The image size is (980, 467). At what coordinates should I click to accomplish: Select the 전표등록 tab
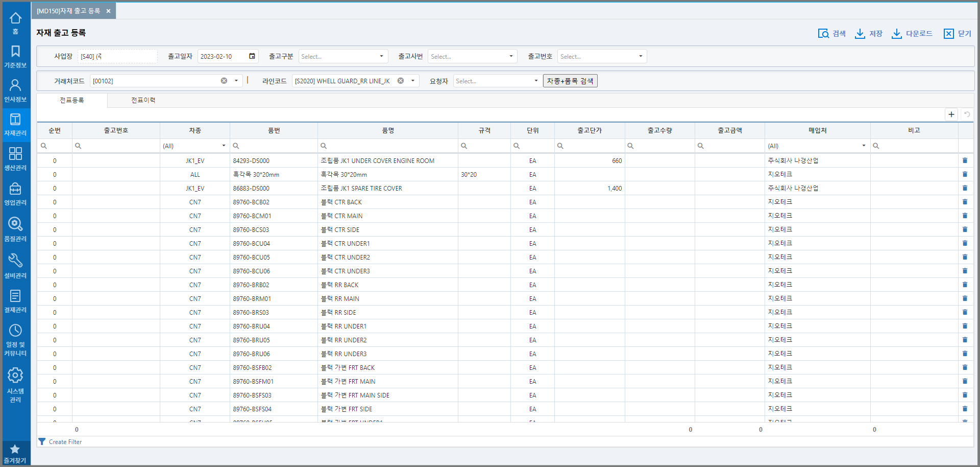coord(72,100)
